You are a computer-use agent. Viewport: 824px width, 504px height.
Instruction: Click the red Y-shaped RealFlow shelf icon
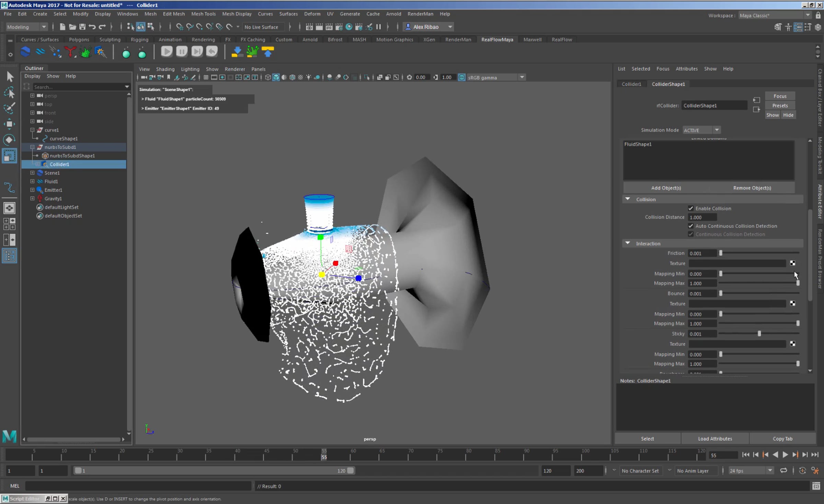coord(70,52)
